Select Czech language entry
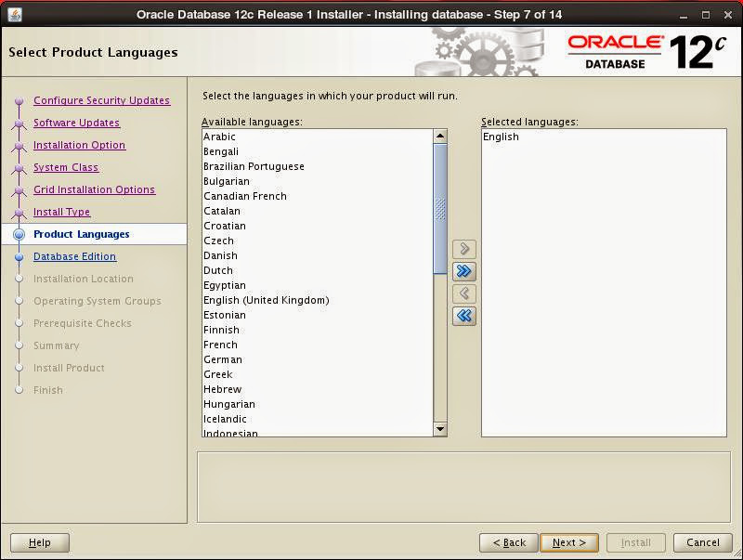This screenshot has width=743, height=560. [318, 241]
